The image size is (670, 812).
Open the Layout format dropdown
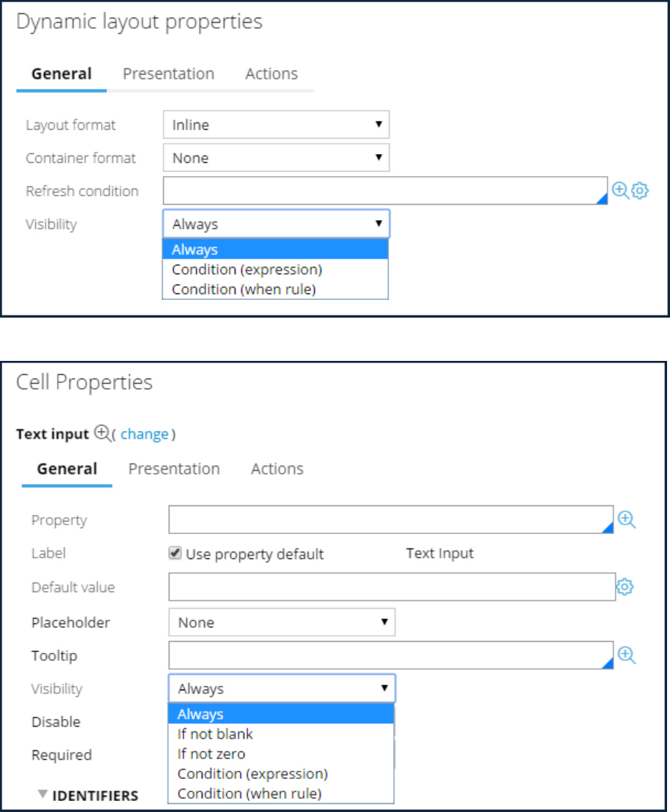coord(276,125)
